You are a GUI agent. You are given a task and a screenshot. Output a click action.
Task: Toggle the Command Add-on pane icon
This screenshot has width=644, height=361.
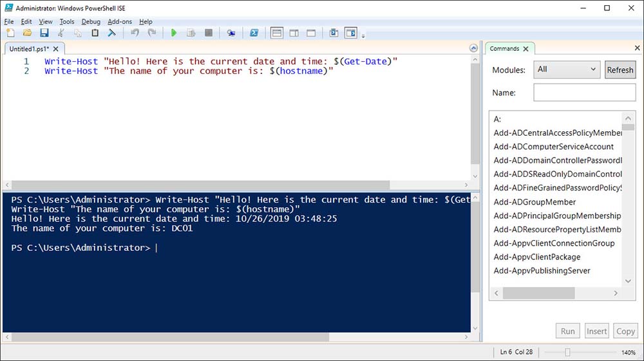pos(351,33)
